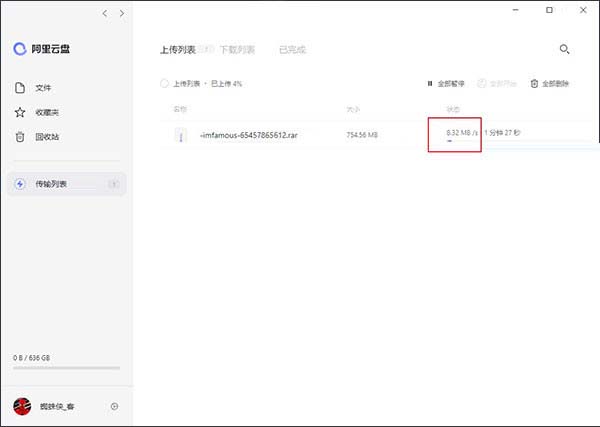The height and width of the screenshot is (427, 600).
Task: Click the star icon beside 收藏夹
Action: [20, 112]
